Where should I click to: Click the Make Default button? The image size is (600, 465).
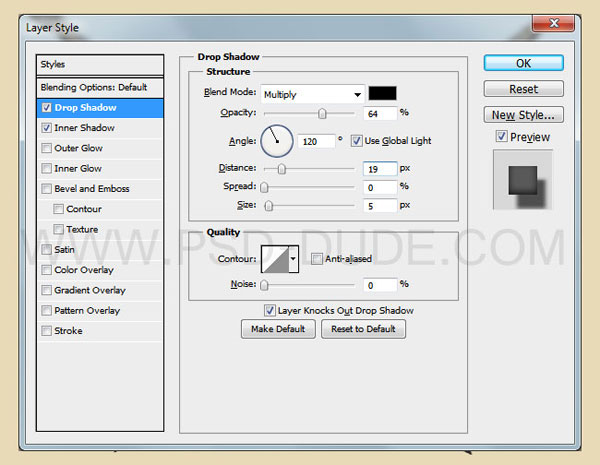pyautogui.click(x=278, y=329)
